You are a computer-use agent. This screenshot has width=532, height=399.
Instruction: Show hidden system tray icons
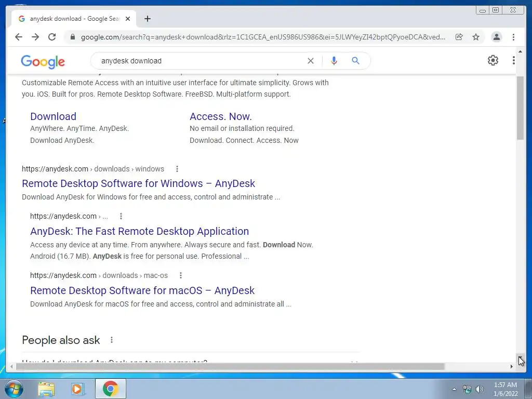tap(454, 389)
